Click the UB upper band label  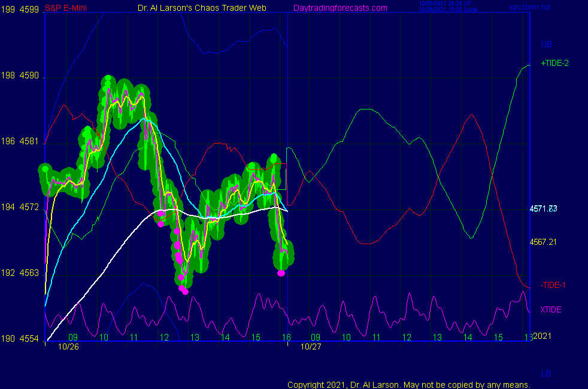tap(546, 44)
